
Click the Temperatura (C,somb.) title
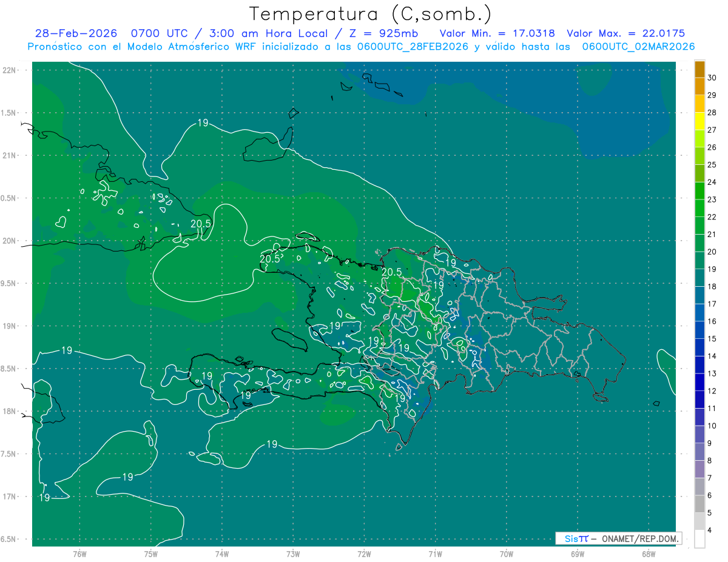370,13
